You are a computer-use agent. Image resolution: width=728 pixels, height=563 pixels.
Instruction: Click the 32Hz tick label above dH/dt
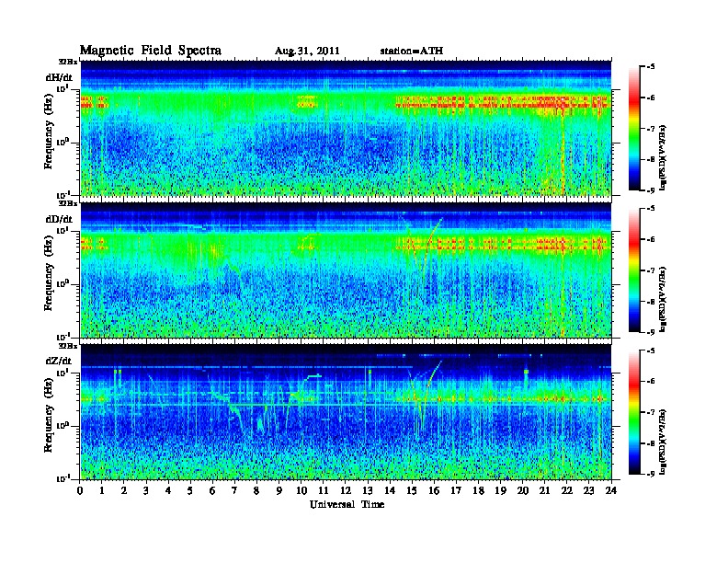tap(68, 62)
